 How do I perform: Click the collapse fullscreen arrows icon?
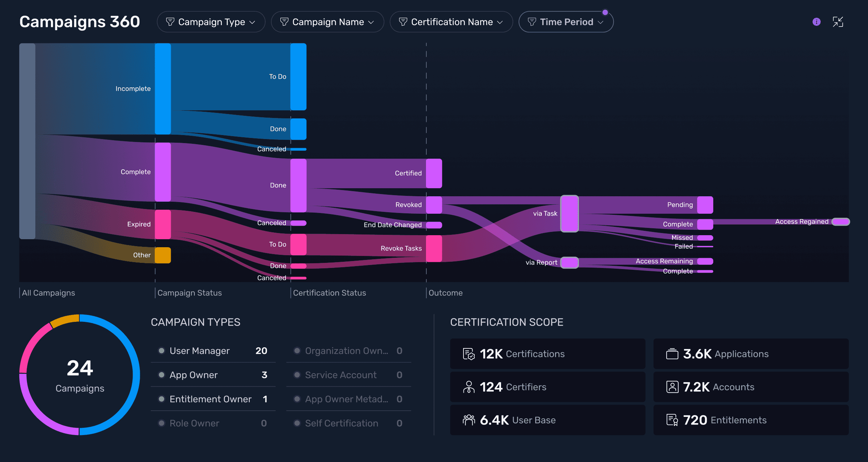point(838,22)
